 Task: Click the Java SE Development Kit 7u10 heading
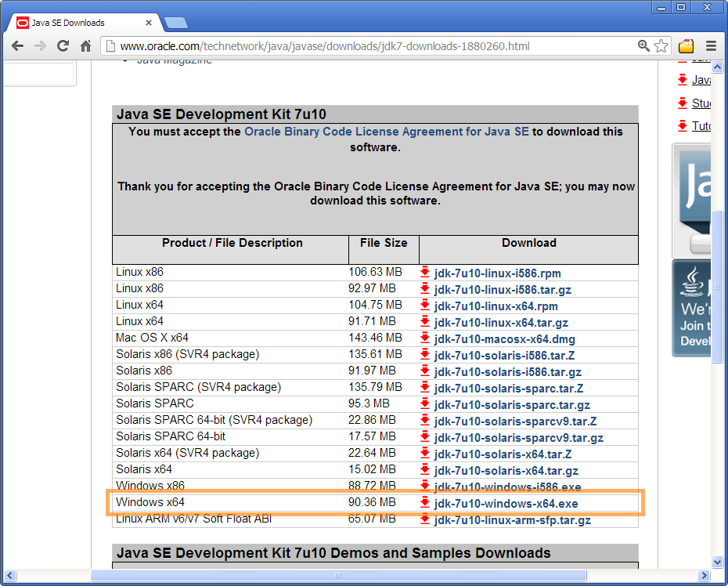tap(222, 114)
